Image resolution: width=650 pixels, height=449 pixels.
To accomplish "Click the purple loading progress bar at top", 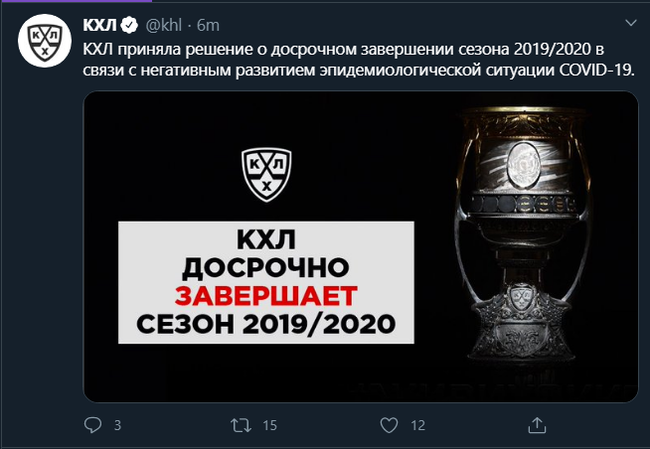I will [76, 1].
